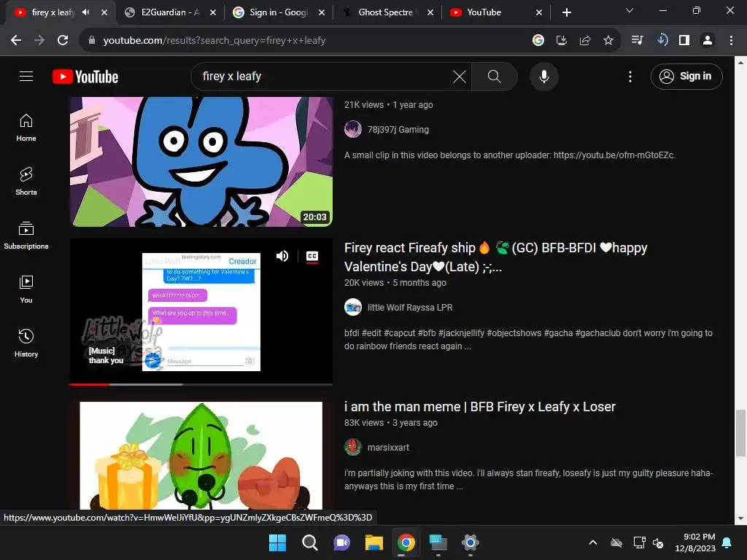Click the Sign in button
This screenshot has height=560, width=747.
(686, 76)
